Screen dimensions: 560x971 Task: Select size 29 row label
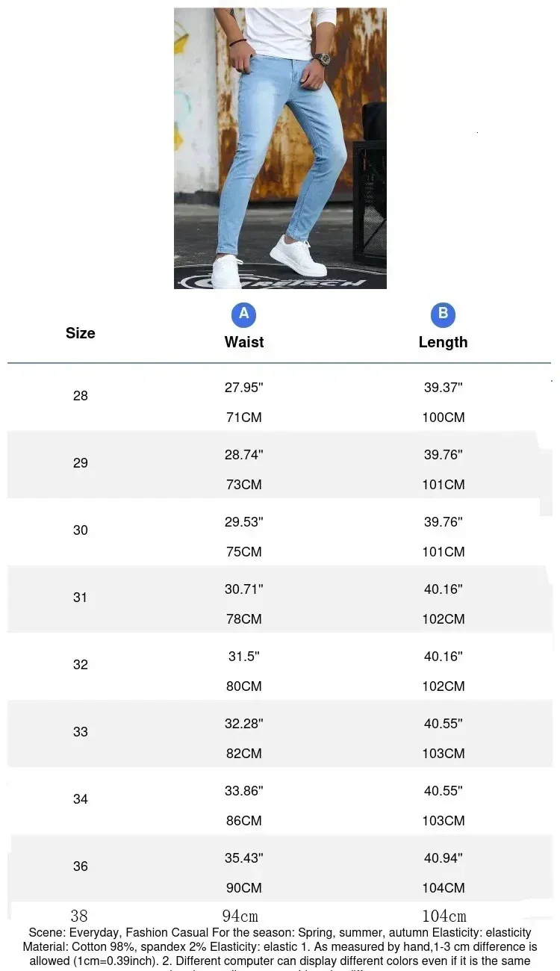80,463
